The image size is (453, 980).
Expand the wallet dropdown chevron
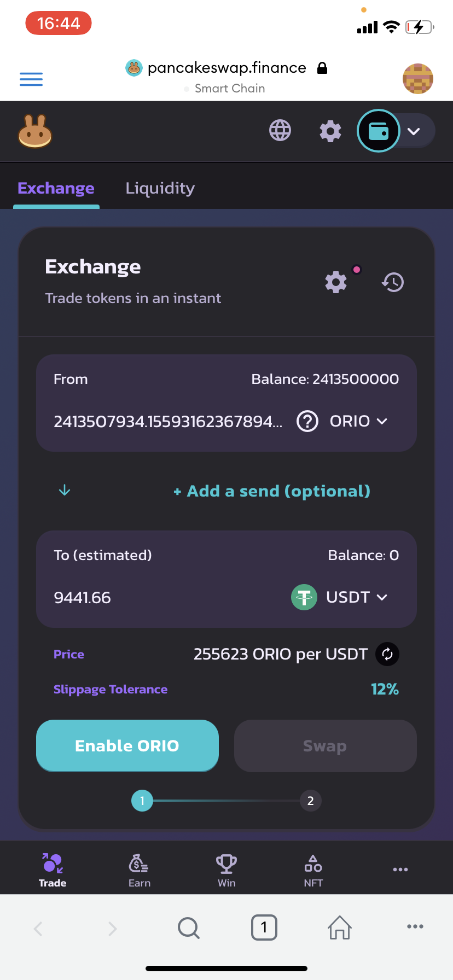click(414, 131)
